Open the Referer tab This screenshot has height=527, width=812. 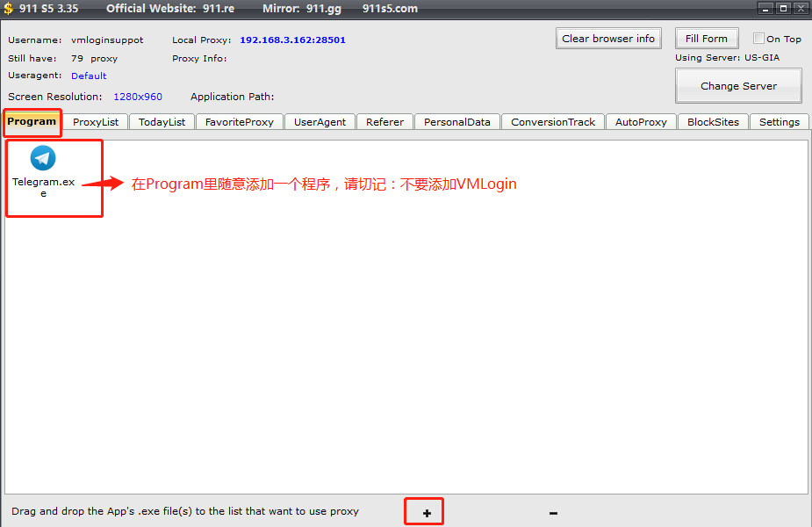pos(384,122)
